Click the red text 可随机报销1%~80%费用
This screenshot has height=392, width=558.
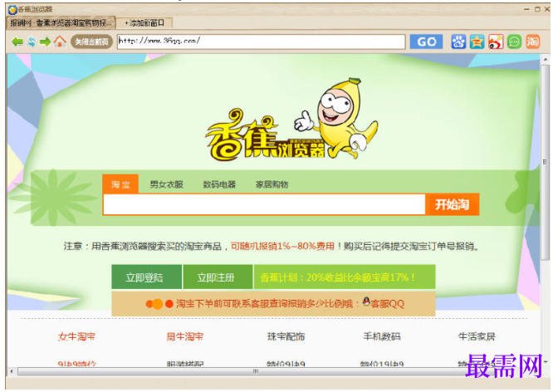[282, 246]
